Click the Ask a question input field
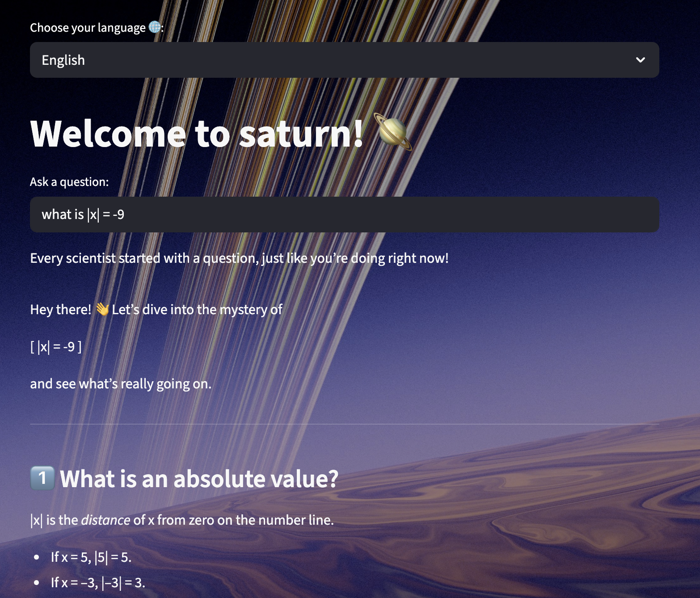 click(344, 215)
